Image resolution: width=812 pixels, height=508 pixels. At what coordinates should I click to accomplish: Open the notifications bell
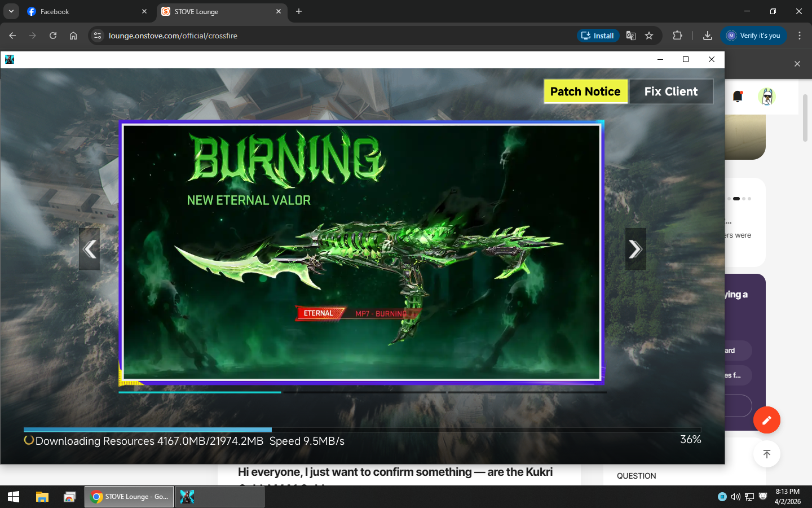(738, 97)
